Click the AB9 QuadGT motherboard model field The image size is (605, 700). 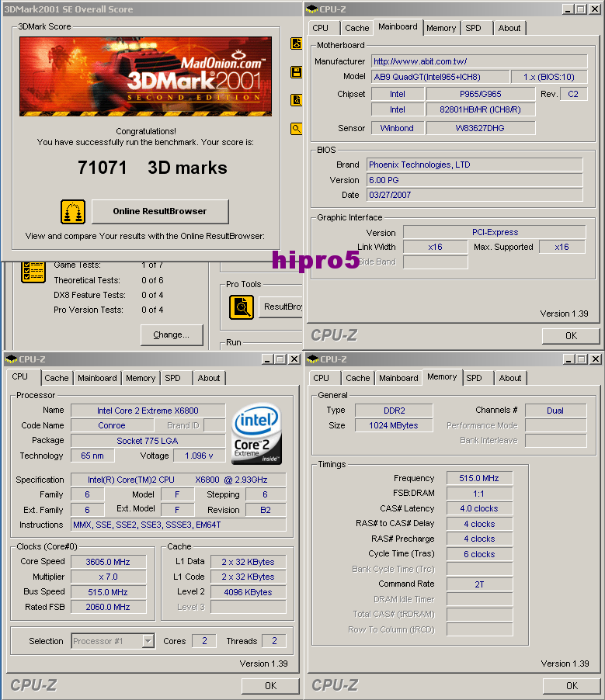[440, 77]
